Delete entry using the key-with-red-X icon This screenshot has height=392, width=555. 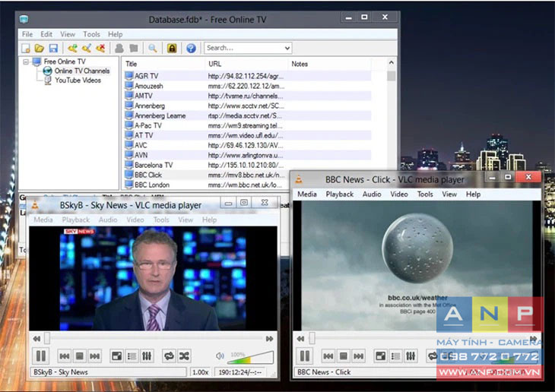tap(100, 48)
